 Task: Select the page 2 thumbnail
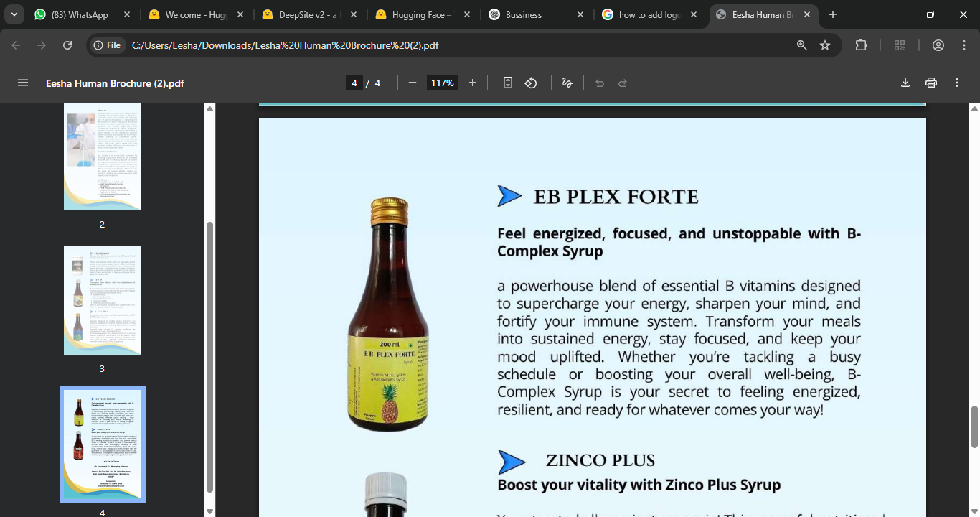pos(103,156)
